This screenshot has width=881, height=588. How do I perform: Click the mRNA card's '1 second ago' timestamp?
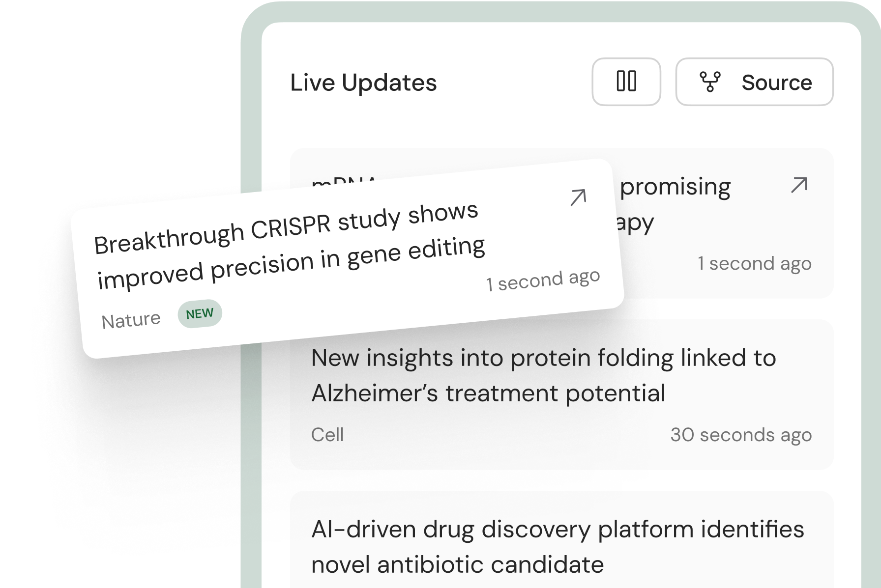(x=754, y=264)
